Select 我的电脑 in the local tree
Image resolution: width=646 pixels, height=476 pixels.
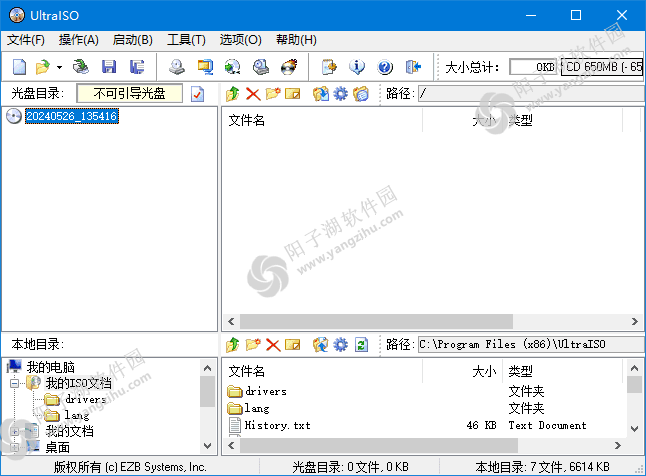pos(51,367)
